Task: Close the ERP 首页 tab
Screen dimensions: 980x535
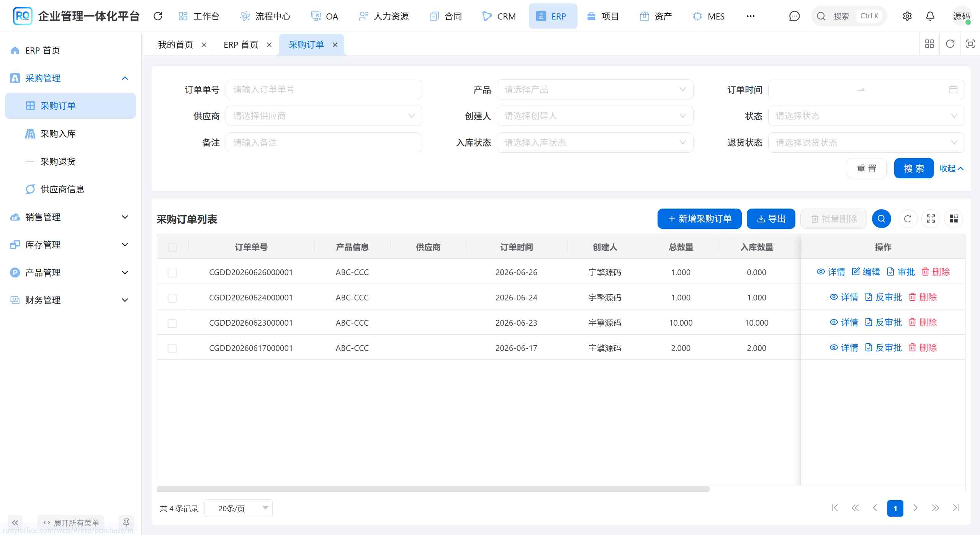Action: point(269,45)
